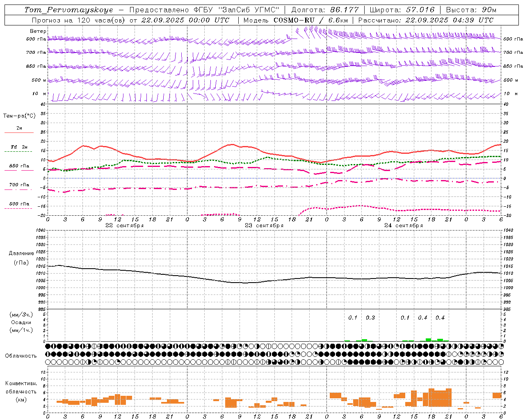The height and width of the screenshot is (420, 525).
Task: Click the forecast header Прогноз на 120 часа(ов)
Action: pos(79,20)
